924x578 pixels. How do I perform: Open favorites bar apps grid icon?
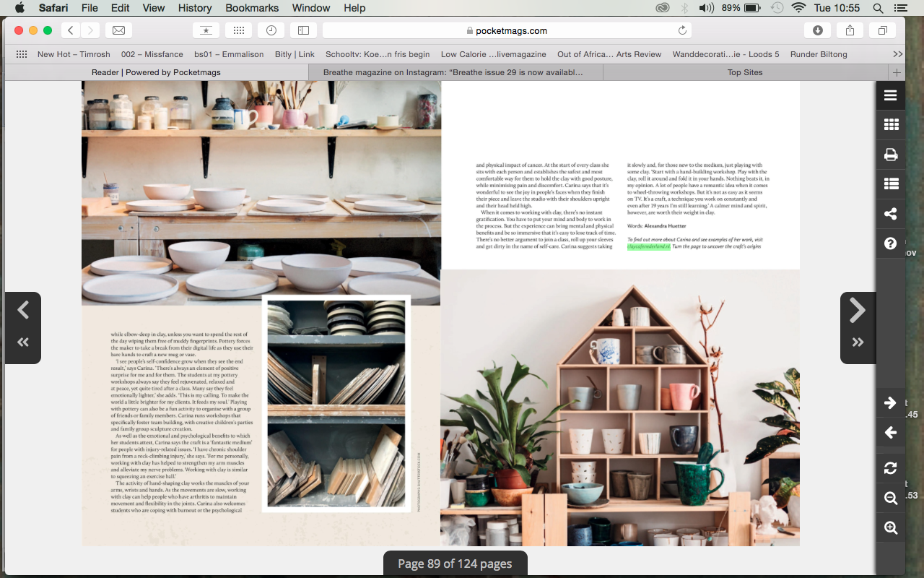coord(22,54)
